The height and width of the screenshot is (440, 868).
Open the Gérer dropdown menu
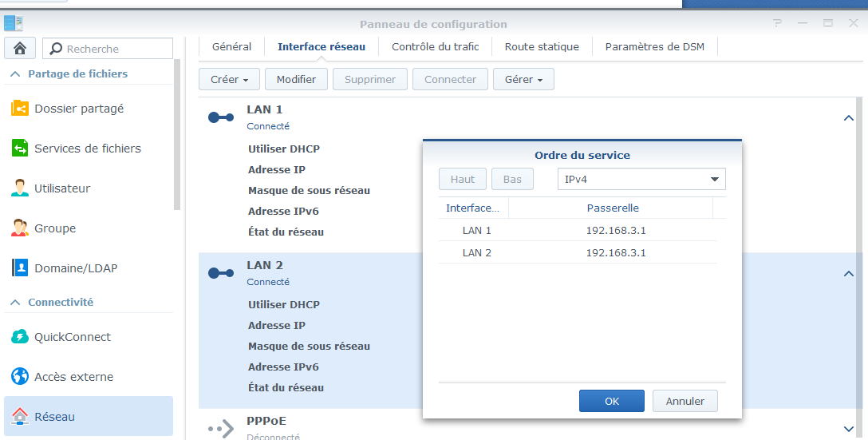(x=523, y=79)
